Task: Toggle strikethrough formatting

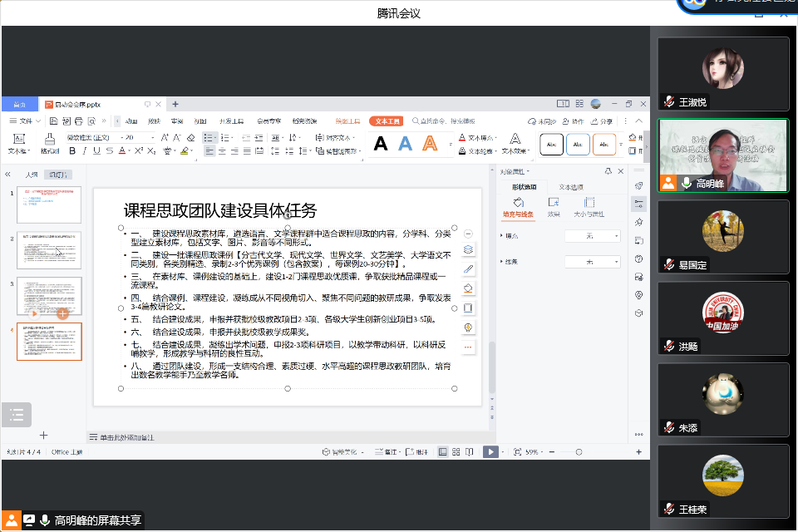Action: click(108, 151)
